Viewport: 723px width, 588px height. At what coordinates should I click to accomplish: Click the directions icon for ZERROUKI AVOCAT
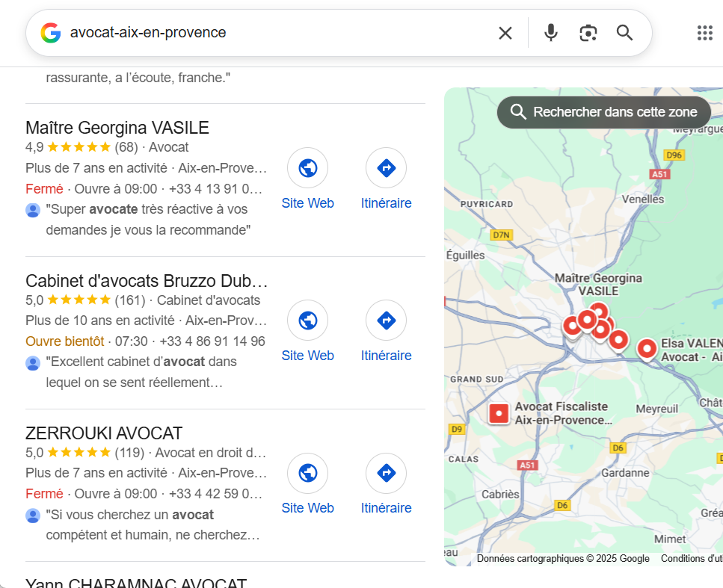[386, 473]
